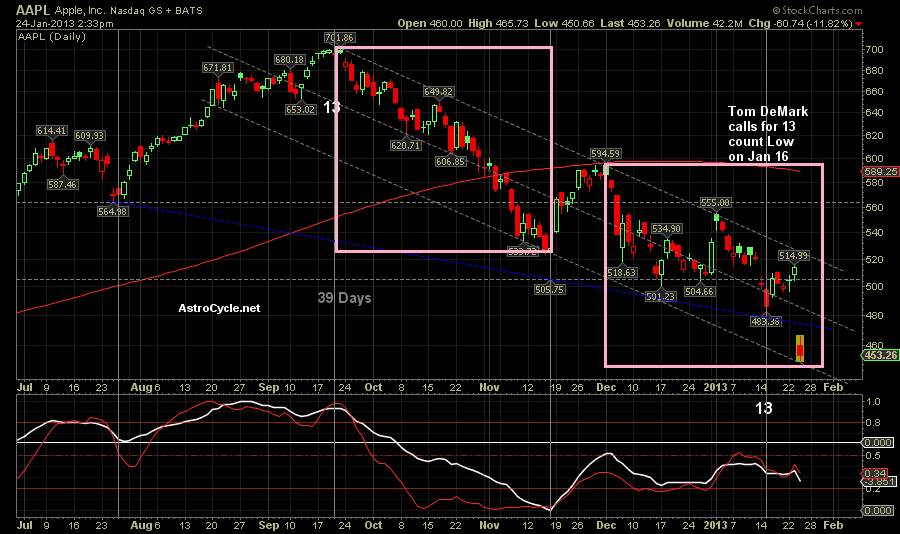Click the StockCharts.com copyright text
Viewport: 900px width, 534px height.
(817, 10)
